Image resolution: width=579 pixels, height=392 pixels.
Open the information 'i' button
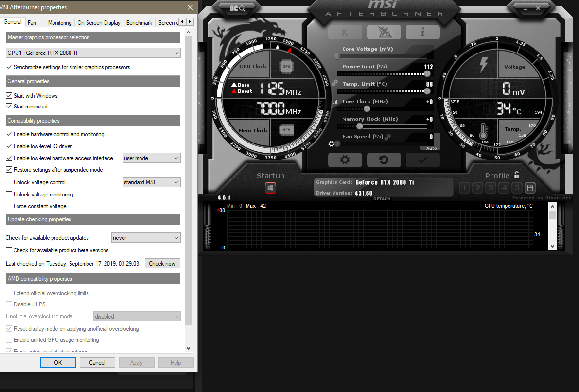tap(423, 32)
